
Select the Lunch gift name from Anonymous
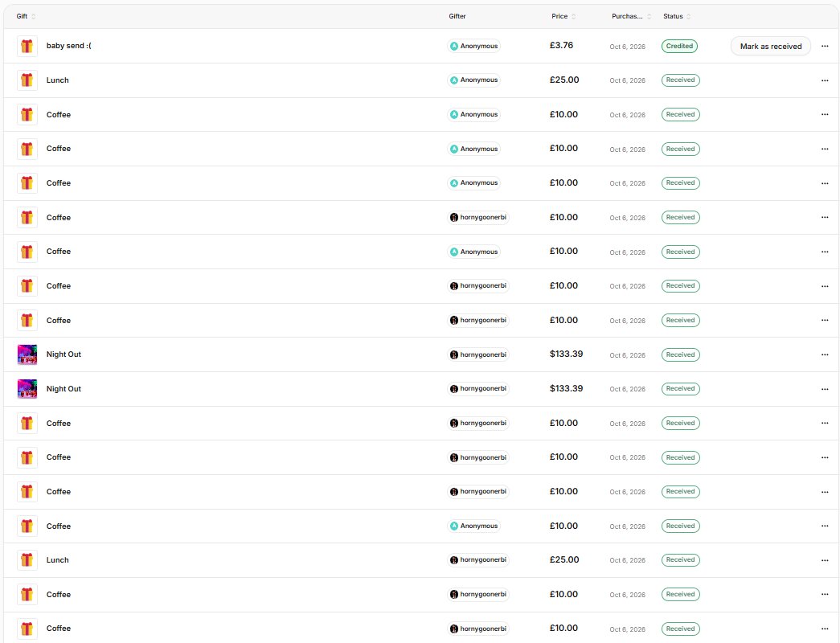(x=57, y=80)
